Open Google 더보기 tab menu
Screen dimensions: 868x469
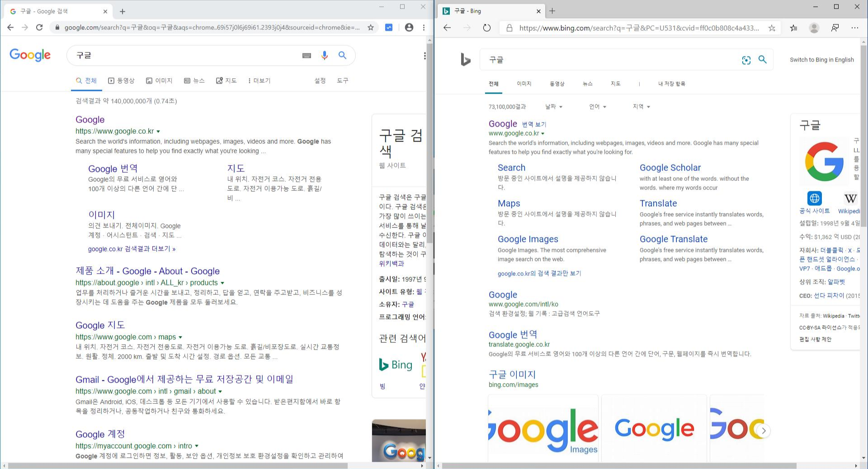point(259,81)
